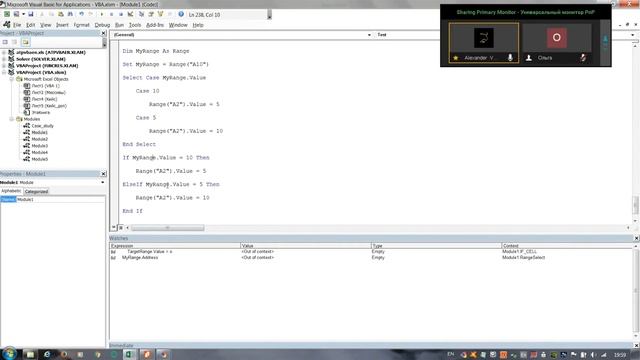Click the Undo toolbar icon
Screen dimensions: 640x360
point(81,14)
